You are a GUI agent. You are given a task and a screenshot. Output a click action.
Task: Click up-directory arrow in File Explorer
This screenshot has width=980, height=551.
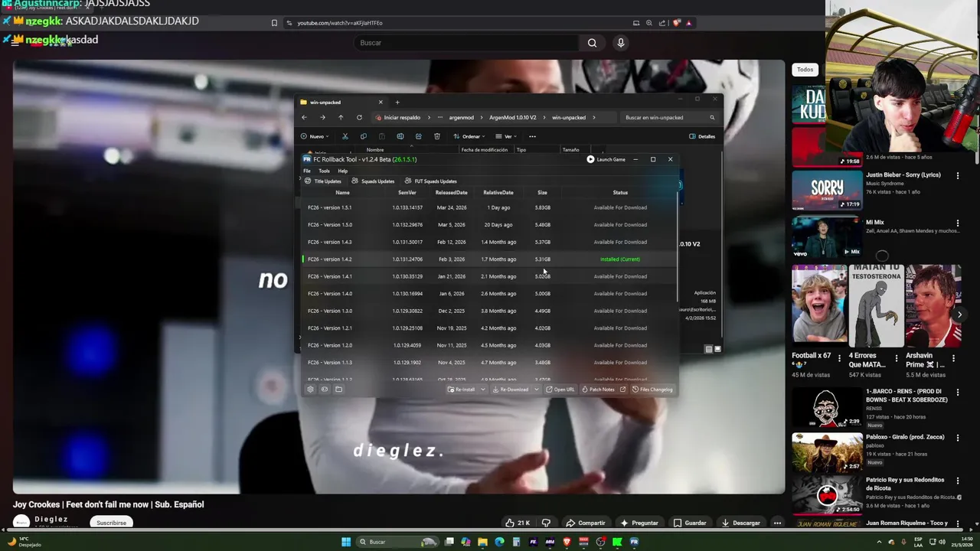pos(341,118)
